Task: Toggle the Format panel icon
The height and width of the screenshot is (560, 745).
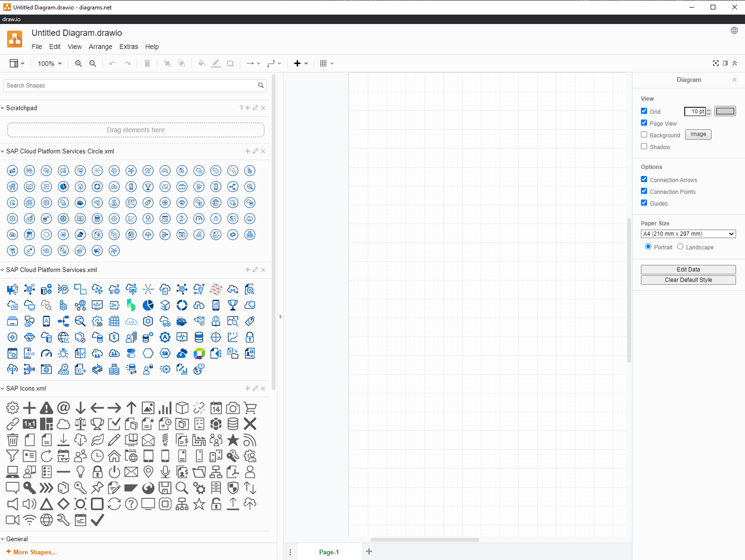Action: [x=725, y=63]
